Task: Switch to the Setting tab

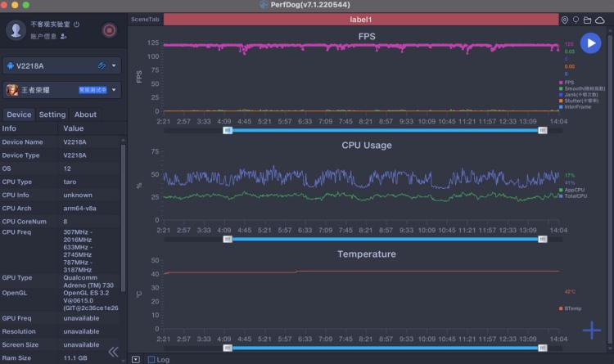Action: (x=52, y=115)
